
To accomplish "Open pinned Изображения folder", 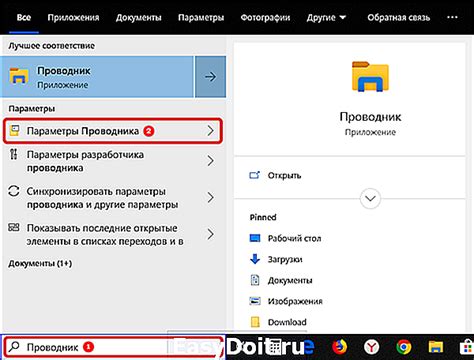I will pos(295,301).
